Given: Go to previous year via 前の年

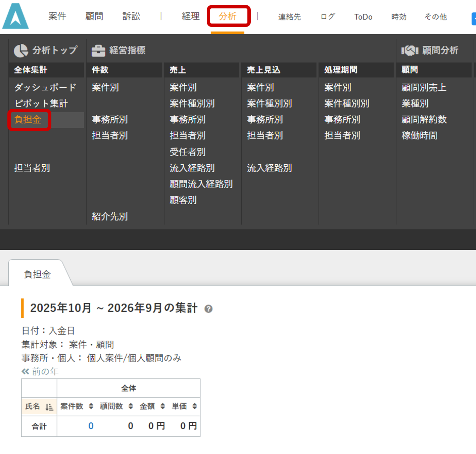Looking at the screenshot, I should 40,371.
